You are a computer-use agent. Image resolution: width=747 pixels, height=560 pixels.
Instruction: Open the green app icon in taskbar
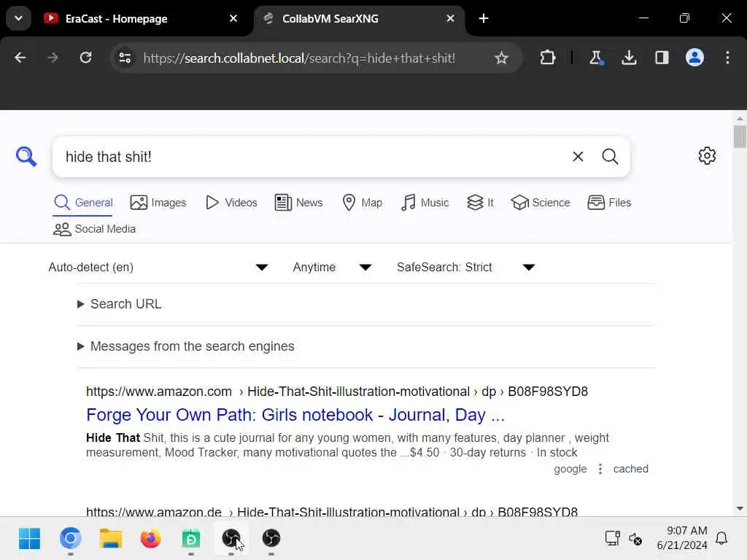click(x=191, y=539)
